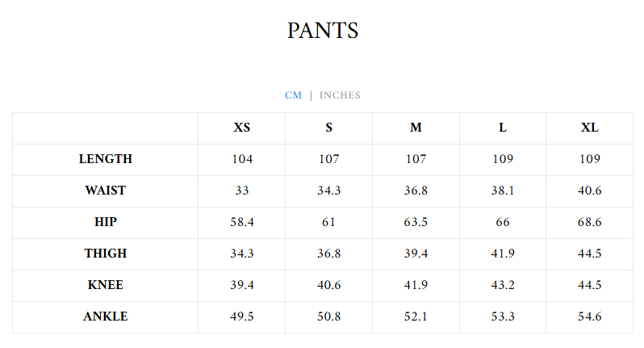Viewport: 644px width, 348px height.
Task: Select the LENGTH row label
Action: [106, 159]
